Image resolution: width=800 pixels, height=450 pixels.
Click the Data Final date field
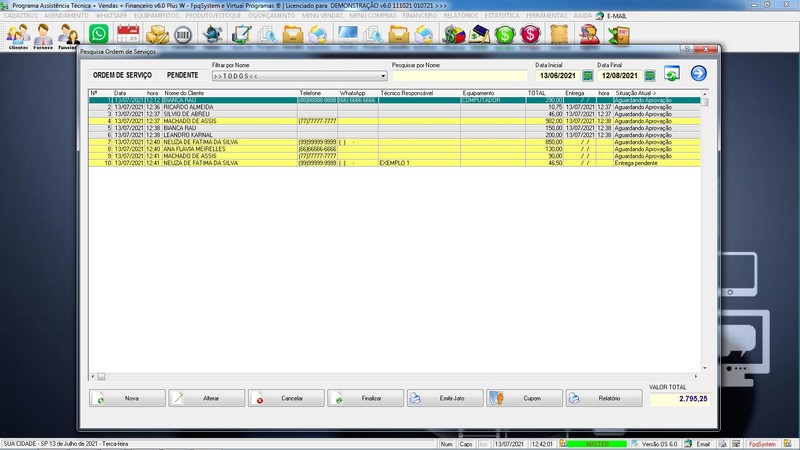(619, 76)
